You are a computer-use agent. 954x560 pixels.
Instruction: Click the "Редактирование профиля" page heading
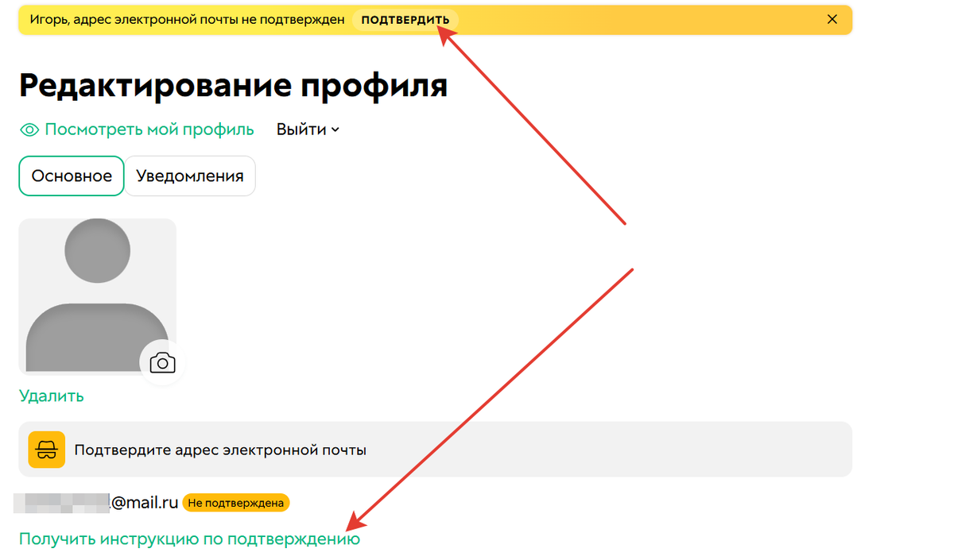pos(232,84)
